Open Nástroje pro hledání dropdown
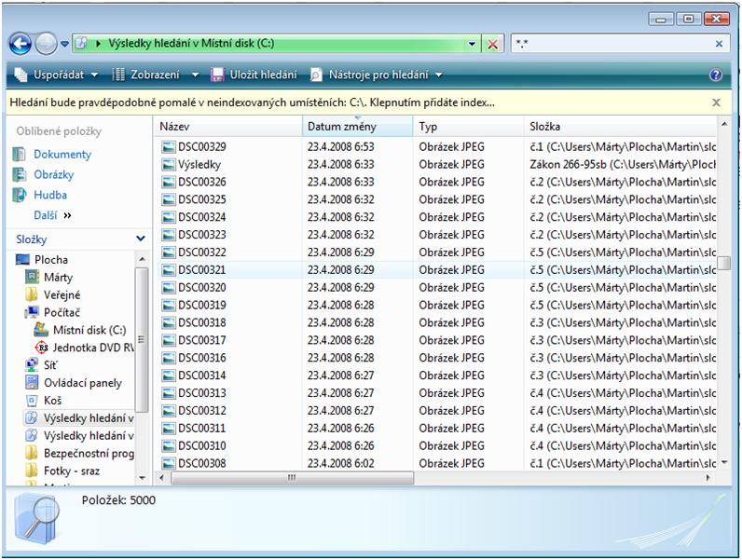The image size is (742, 560). tap(378, 75)
